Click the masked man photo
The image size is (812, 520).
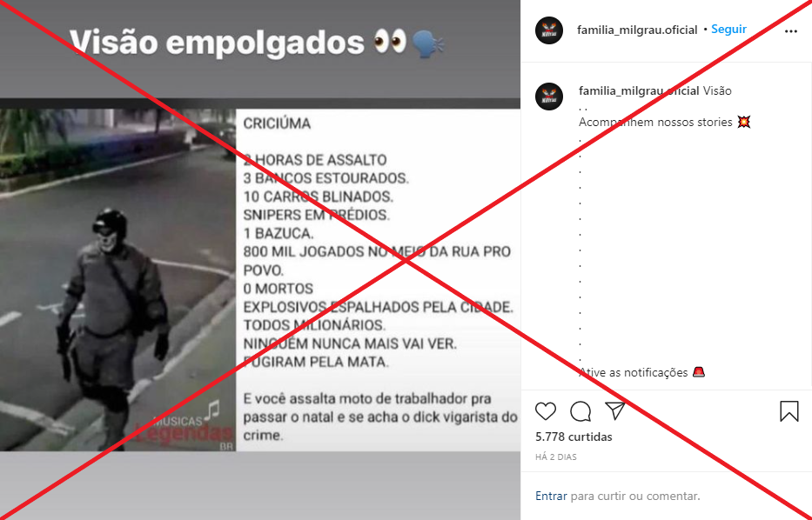(118, 280)
